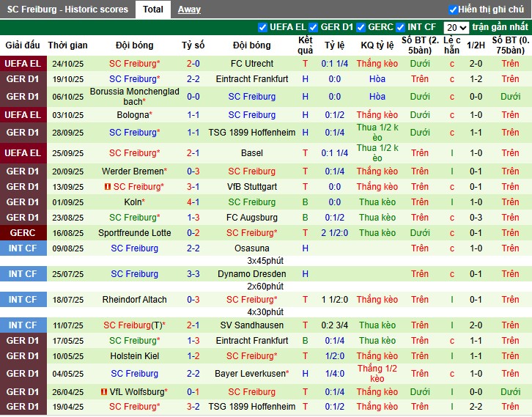This screenshot has height=417, width=532.
Task: Click the 3x45phút note
Action: pos(265,261)
